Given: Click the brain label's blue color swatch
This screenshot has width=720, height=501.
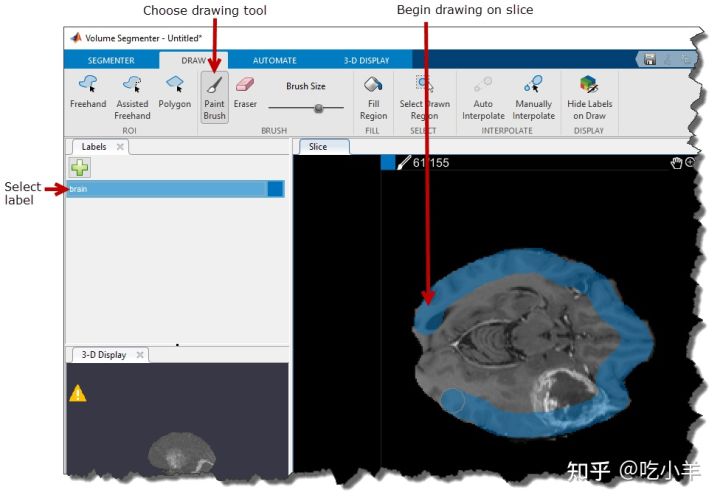Looking at the screenshot, I should pyautogui.click(x=275, y=188).
